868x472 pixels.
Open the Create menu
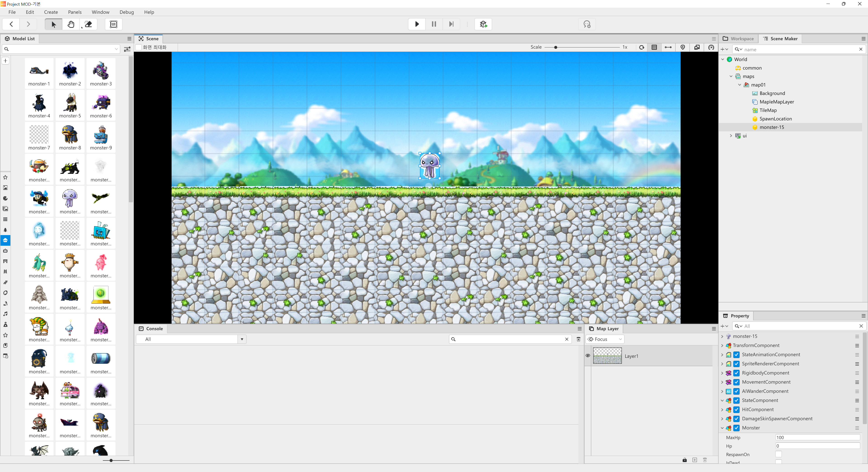pos(51,12)
